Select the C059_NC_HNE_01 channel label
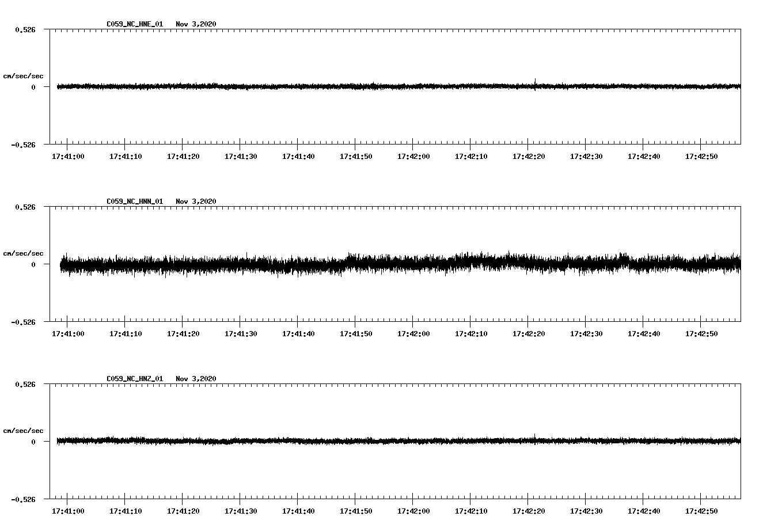782x532 pixels. tap(134, 24)
